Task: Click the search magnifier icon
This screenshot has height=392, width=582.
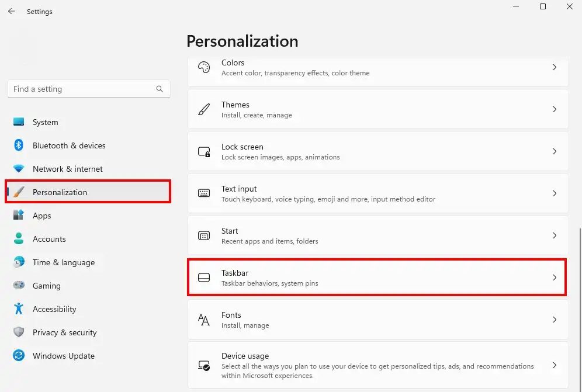Action: point(160,89)
